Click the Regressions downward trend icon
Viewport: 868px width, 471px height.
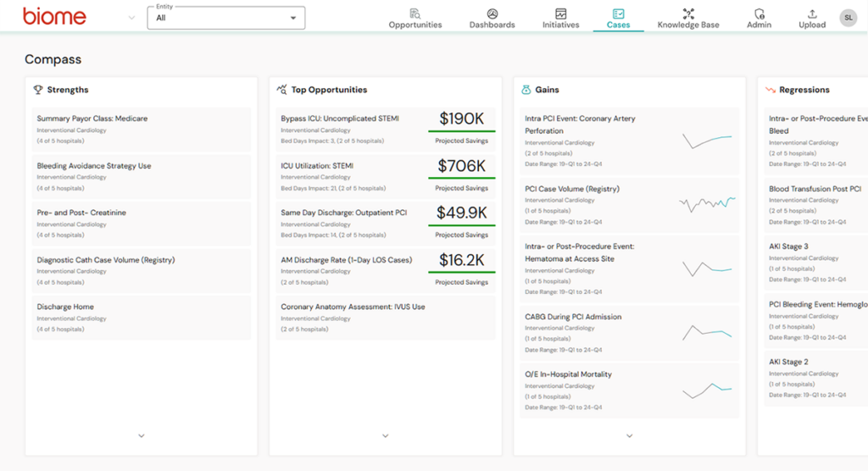[x=770, y=90]
